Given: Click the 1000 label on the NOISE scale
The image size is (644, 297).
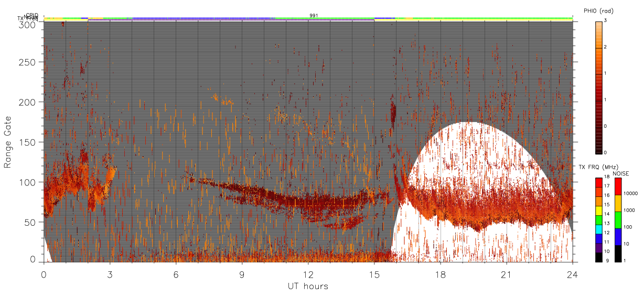Looking at the screenshot, I should click(629, 210).
